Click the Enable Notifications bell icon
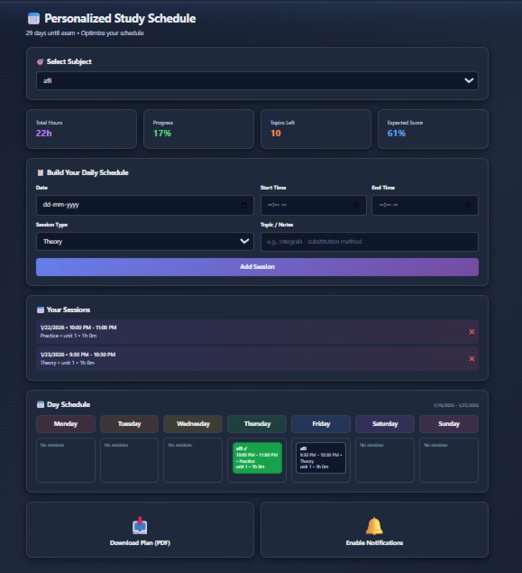Image resolution: width=522 pixels, height=573 pixels. pyautogui.click(x=374, y=526)
